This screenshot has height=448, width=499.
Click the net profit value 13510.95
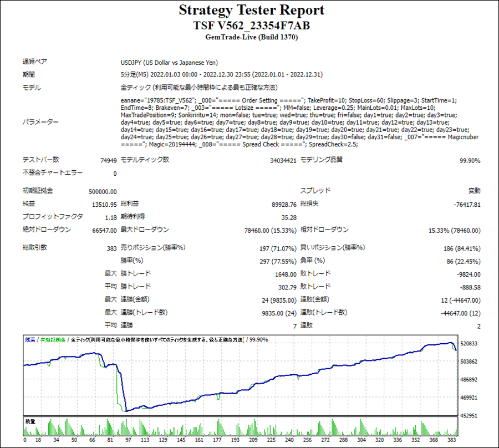coord(104,204)
